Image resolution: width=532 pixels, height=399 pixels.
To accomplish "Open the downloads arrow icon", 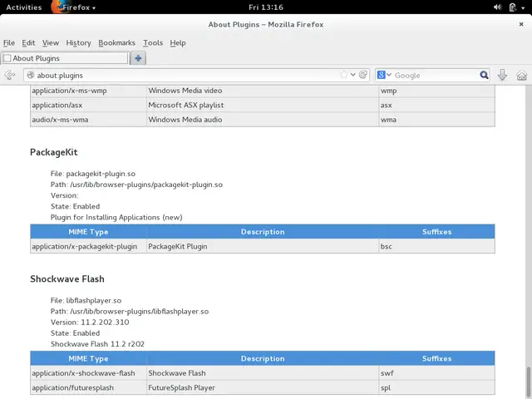I will click(502, 75).
